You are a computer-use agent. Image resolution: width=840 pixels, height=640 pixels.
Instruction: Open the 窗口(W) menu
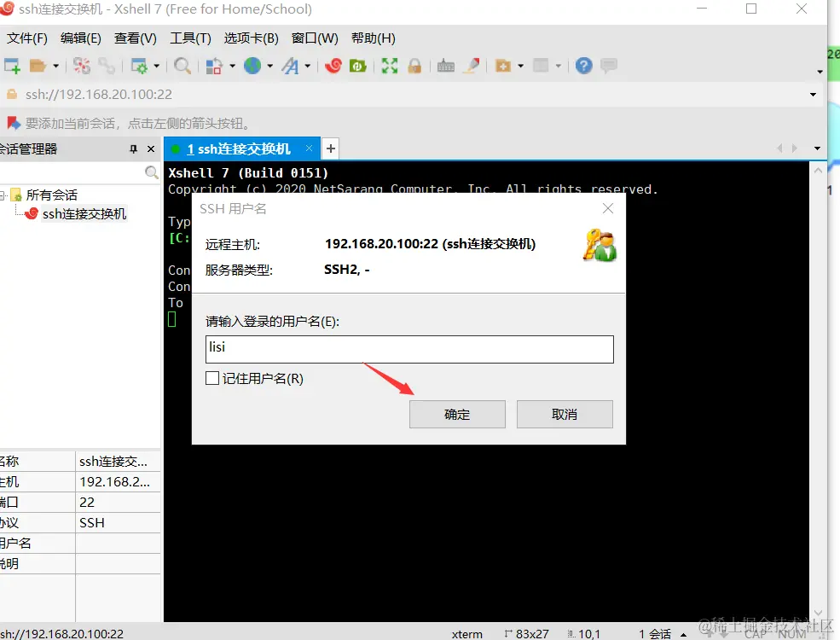(x=315, y=38)
